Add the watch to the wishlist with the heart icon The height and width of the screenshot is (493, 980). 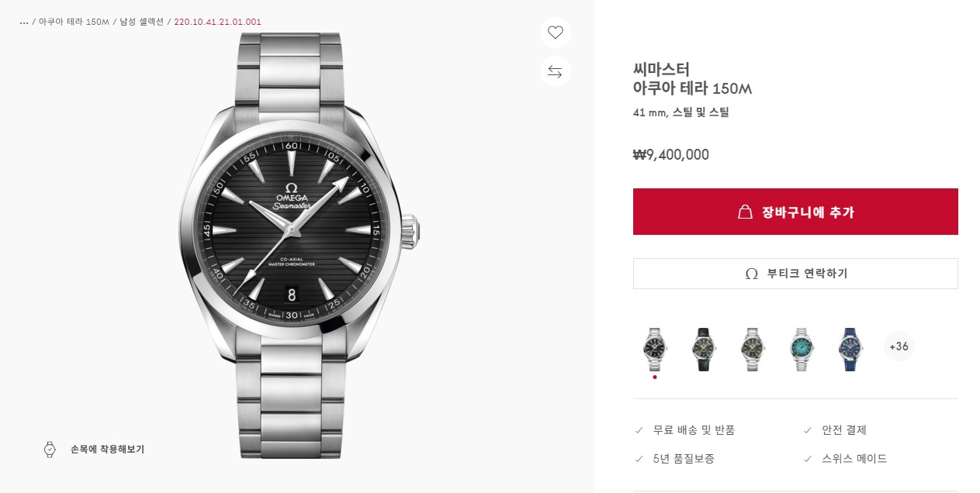point(555,33)
